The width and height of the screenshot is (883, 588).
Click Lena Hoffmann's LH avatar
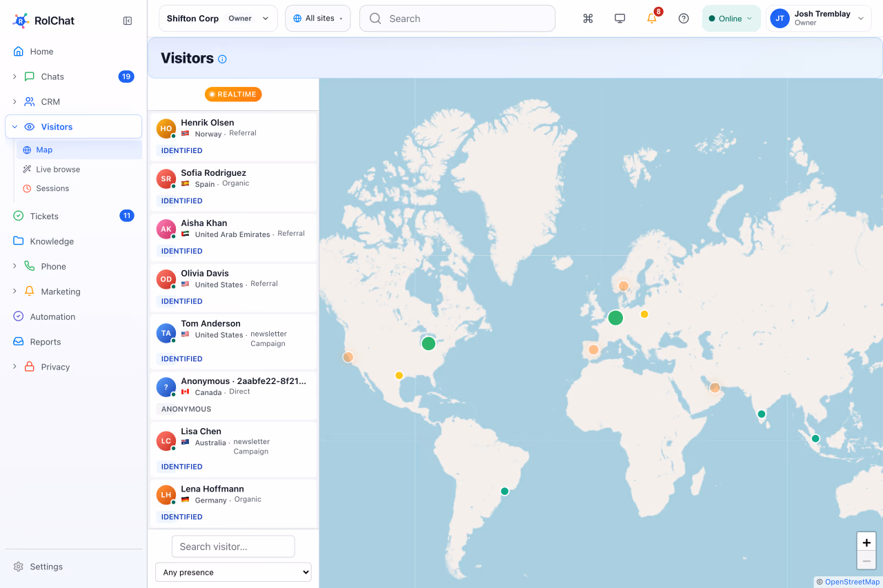pyautogui.click(x=166, y=494)
